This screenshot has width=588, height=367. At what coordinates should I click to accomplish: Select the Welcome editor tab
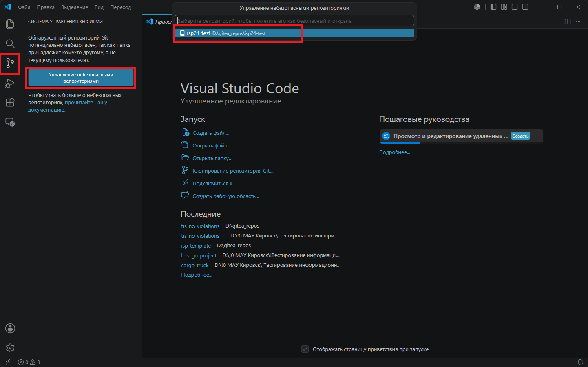pos(159,22)
